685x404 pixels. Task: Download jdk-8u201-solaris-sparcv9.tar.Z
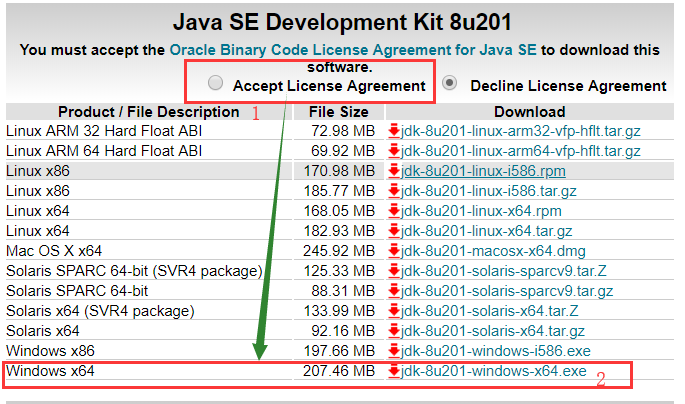tap(504, 271)
